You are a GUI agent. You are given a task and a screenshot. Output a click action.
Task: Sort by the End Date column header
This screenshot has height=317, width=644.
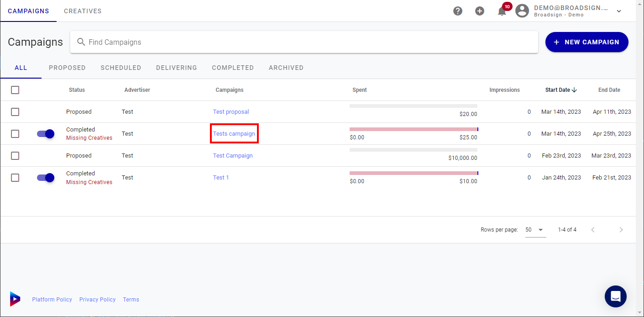[x=609, y=90]
